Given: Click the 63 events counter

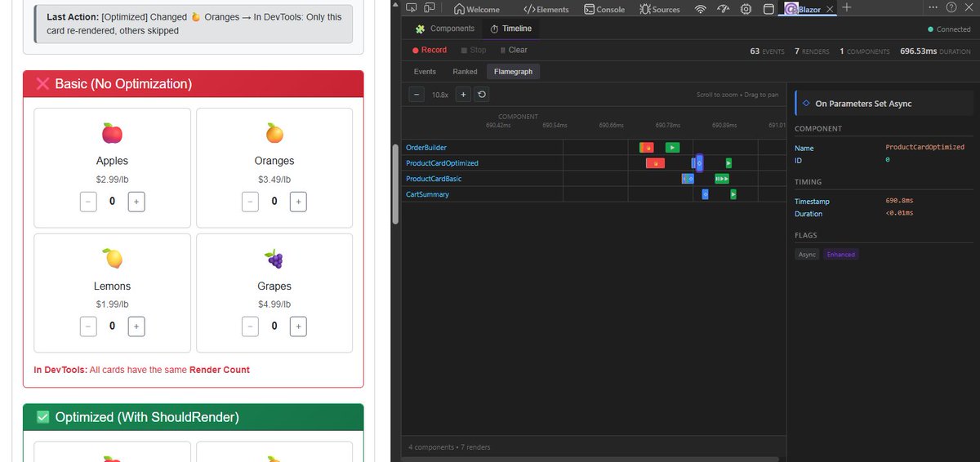Looking at the screenshot, I should pos(768,51).
